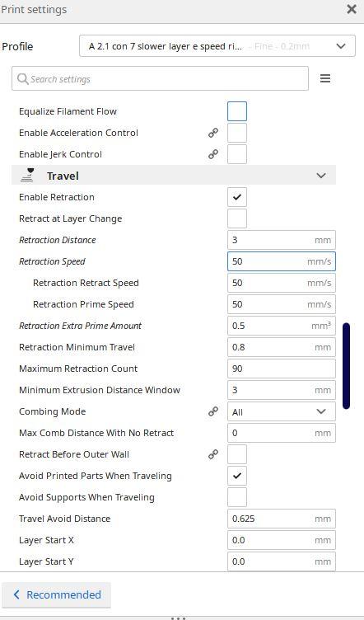
Task: Click the link icon beside Enable Acceleration Control
Action: (213, 133)
